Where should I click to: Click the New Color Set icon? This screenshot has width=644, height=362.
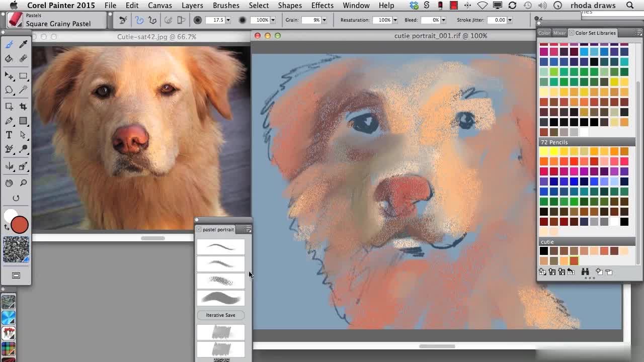point(542,272)
